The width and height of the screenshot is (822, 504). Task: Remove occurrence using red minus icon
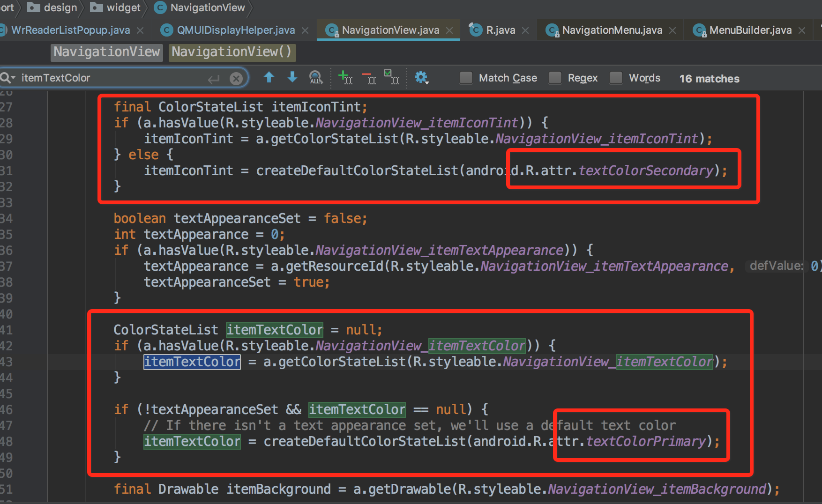pyautogui.click(x=369, y=77)
